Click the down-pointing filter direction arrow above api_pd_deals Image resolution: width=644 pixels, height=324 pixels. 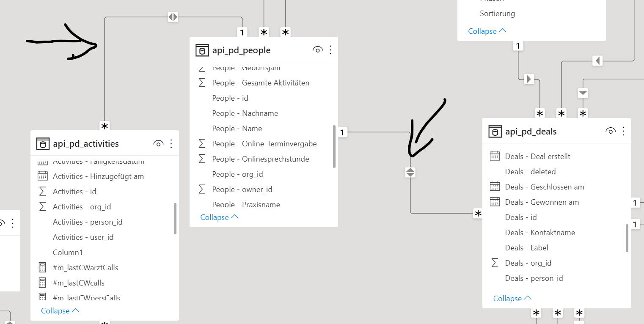pos(583,93)
